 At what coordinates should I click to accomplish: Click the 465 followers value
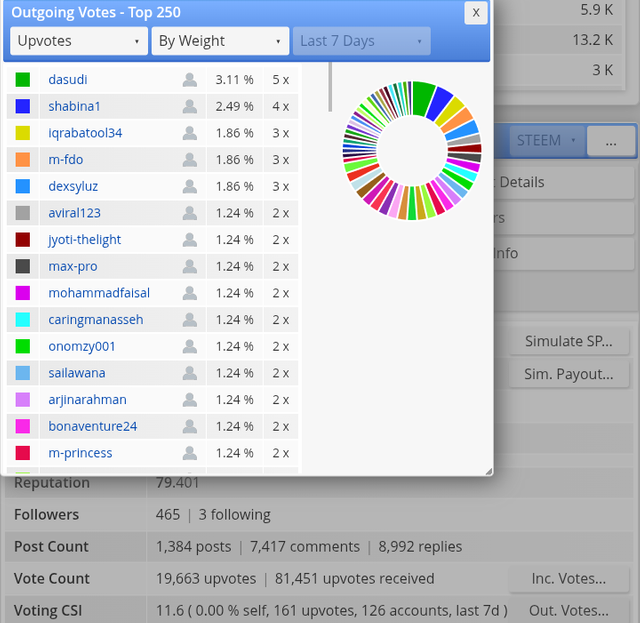(168, 514)
